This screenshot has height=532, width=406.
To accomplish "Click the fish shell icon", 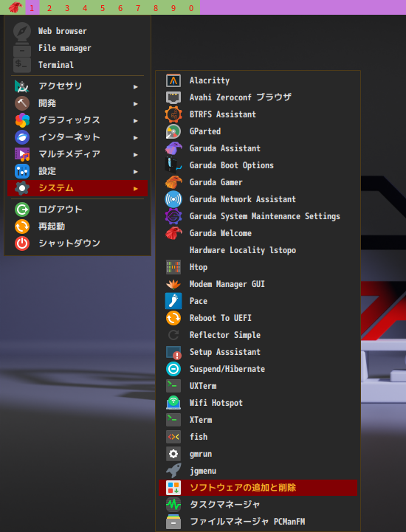I will (173, 437).
